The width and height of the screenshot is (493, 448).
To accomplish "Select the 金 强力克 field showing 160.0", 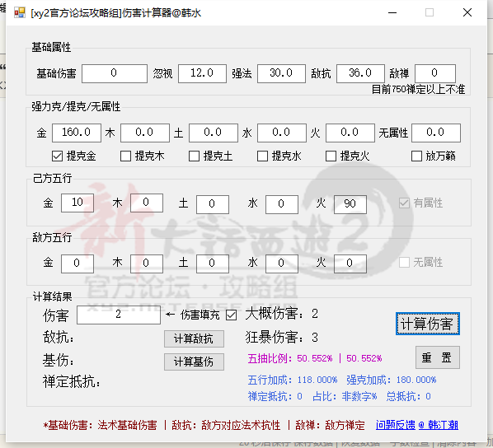I will click(x=77, y=133).
